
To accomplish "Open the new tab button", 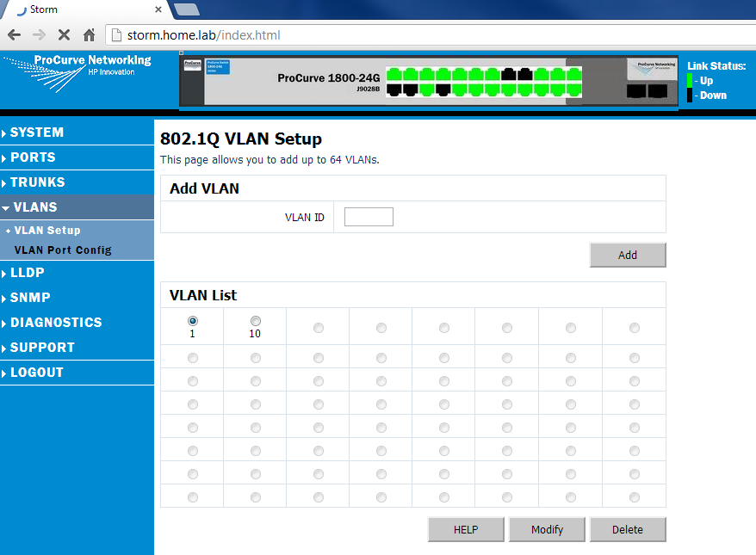I will (x=186, y=9).
